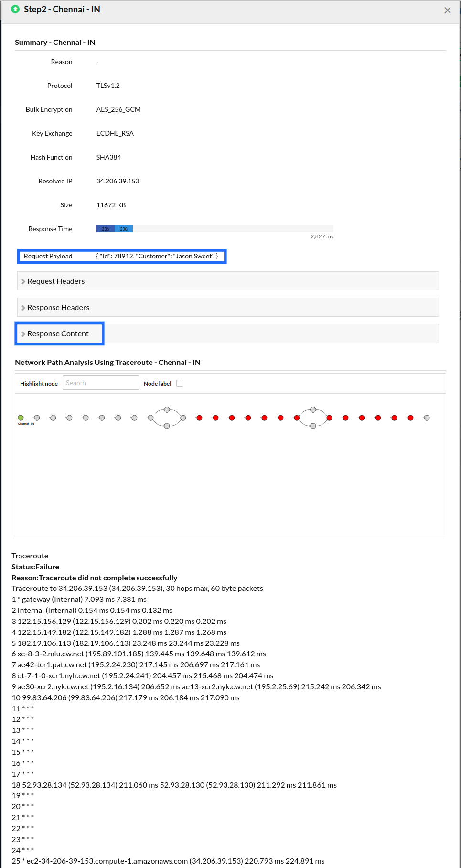Select the final grey destination node
Screen dimensions: 461x868
click(427, 418)
